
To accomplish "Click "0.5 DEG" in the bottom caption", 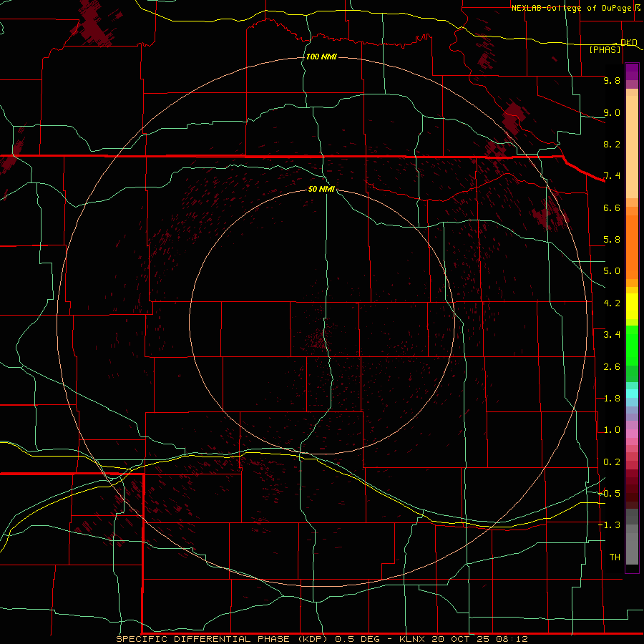I will [360, 639].
